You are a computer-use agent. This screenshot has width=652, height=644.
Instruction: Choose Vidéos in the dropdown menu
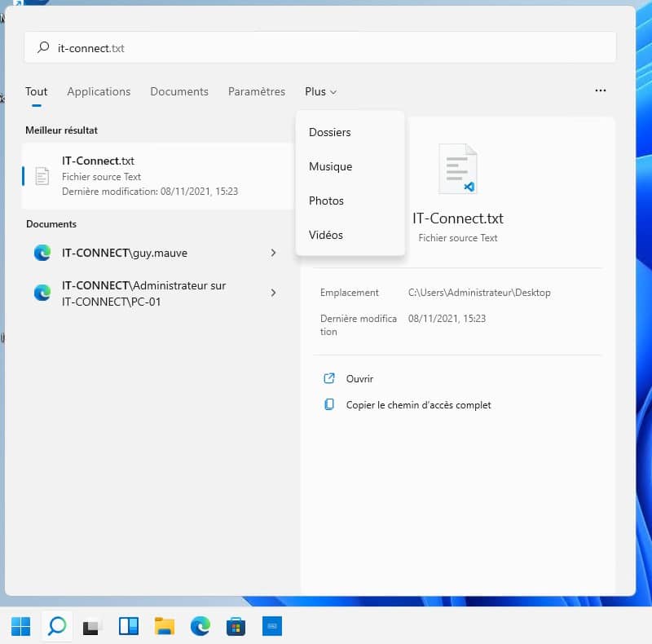tap(326, 235)
